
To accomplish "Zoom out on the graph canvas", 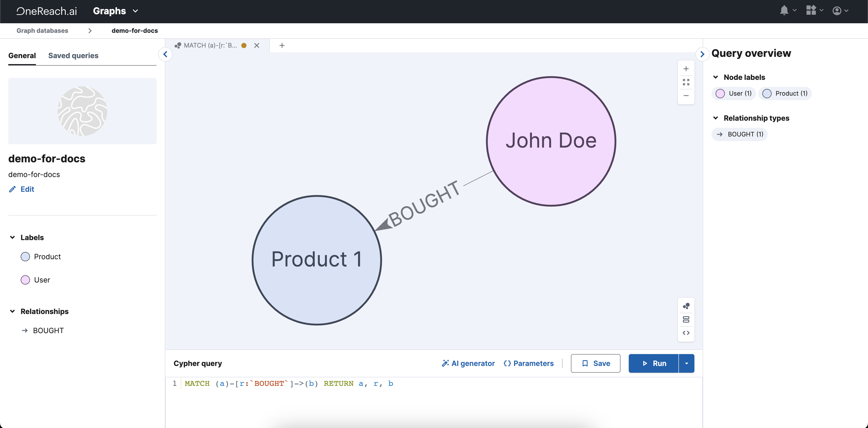I will coord(686,96).
